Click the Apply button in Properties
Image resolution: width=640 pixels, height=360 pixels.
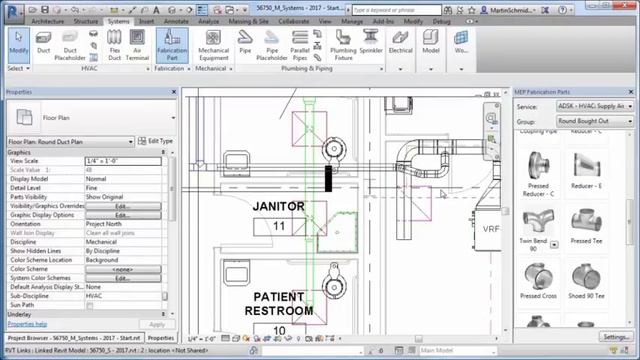pyautogui.click(x=157, y=324)
